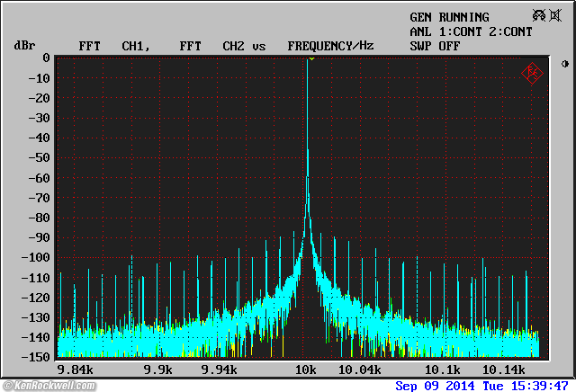Click the FREQUENCY/Hz axis title
This screenshot has height=392, width=576.
tap(330, 45)
